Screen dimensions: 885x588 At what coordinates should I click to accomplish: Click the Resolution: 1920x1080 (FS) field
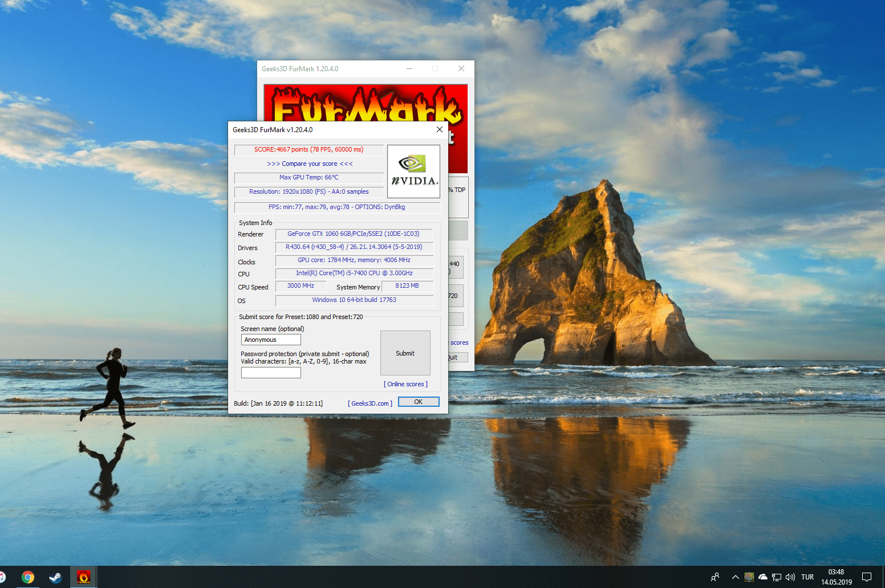pyautogui.click(x=309, y=192)
